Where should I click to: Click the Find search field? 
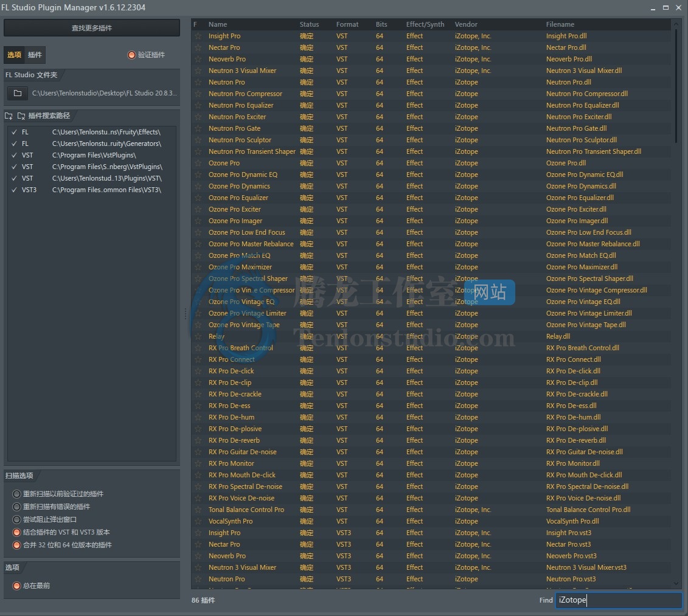(619, 600)
